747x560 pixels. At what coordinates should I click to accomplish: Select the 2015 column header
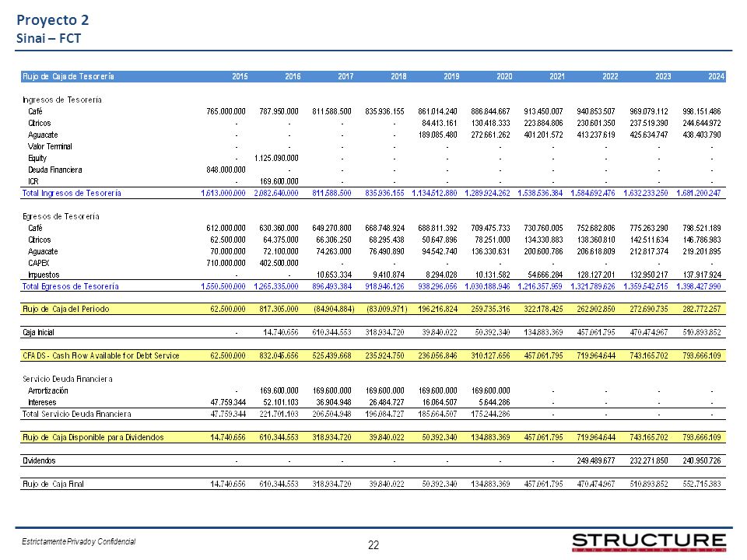coord(240,76)
